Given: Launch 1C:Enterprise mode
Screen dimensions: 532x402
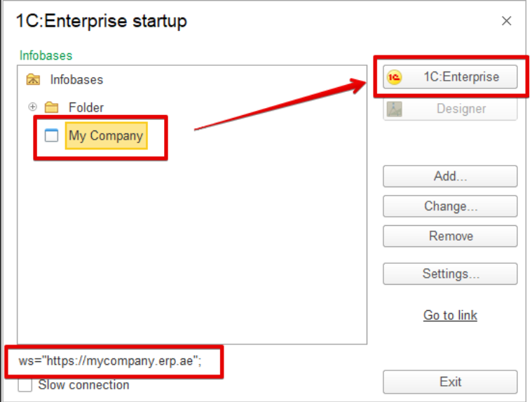Looking at the screenshot, I should tap(450, 77).
